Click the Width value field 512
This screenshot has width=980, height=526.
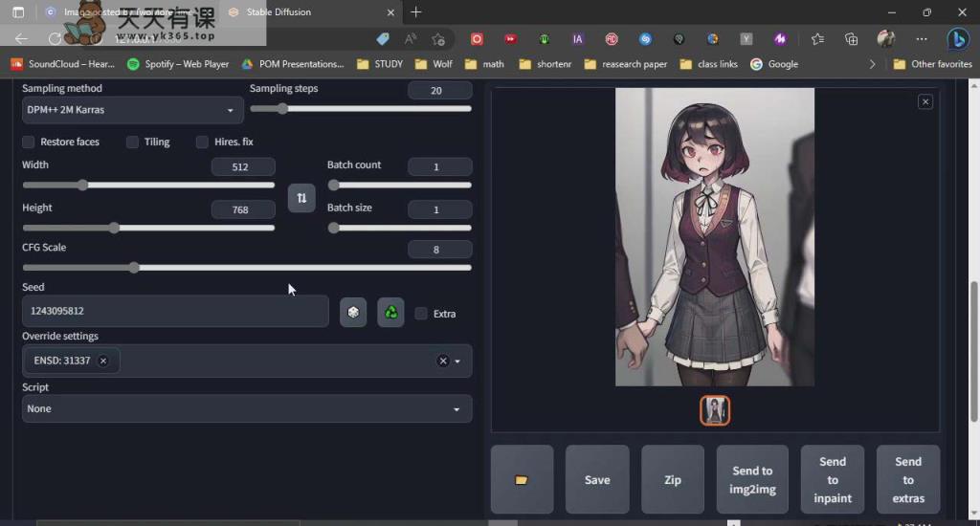click(243, 166)
